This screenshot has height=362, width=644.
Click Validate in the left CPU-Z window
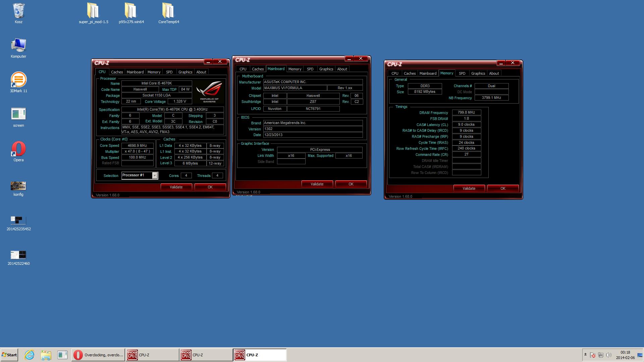pos(176,187)
